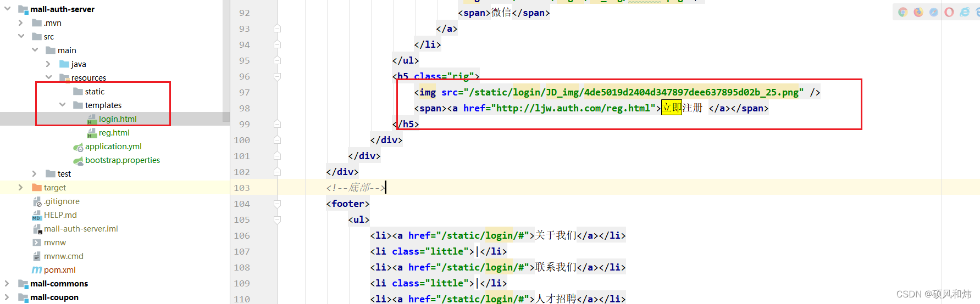Expand the target folder chevron

pyautogui.click(x=21, y=188)
